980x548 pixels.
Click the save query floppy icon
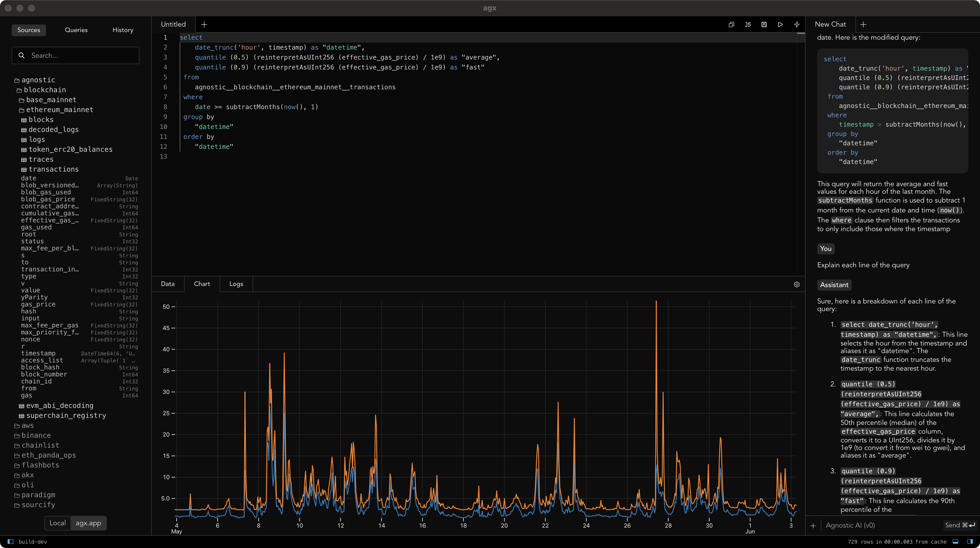(764, 24)
